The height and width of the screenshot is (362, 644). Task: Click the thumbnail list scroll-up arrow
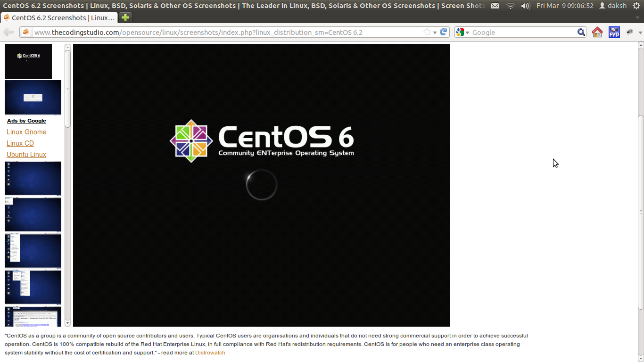67,47
